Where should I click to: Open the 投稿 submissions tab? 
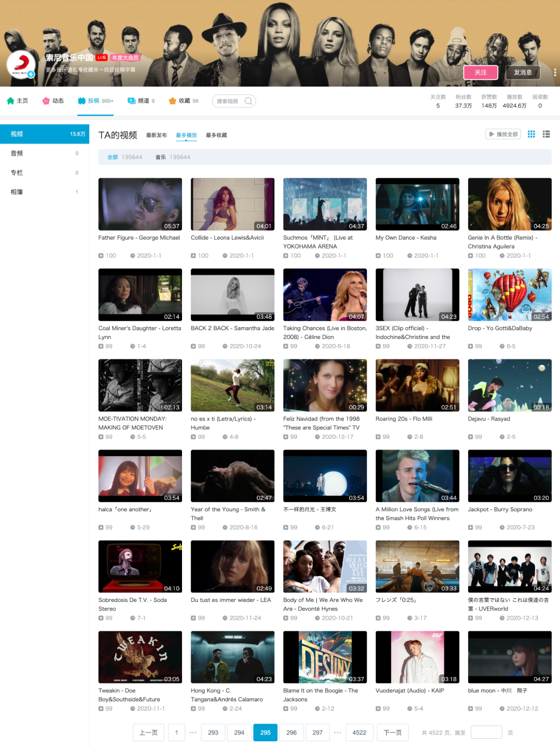coord(95,101)
